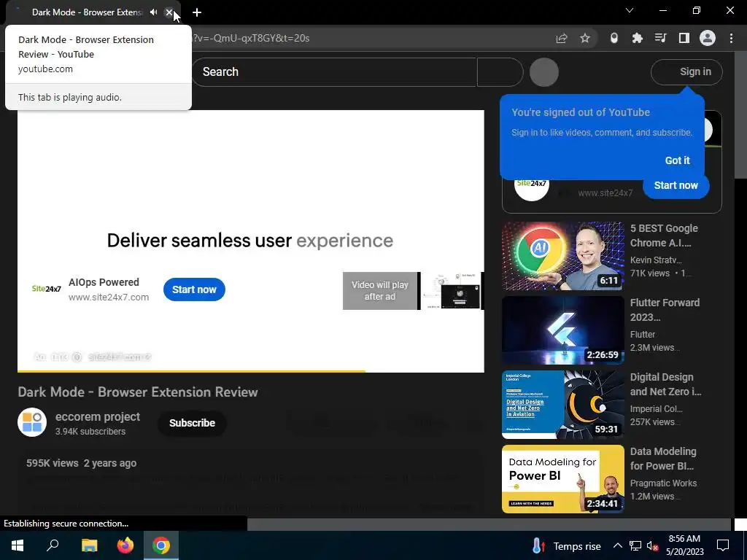Click the ad info circle icon
The height and width of the screenshot is (560, 747).
[x=77, y=357]
